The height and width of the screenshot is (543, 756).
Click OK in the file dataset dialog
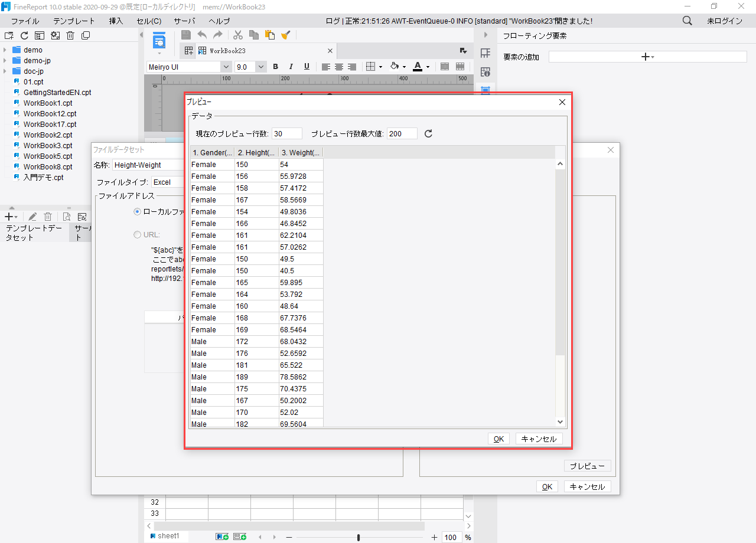click(x=547, y=487)
